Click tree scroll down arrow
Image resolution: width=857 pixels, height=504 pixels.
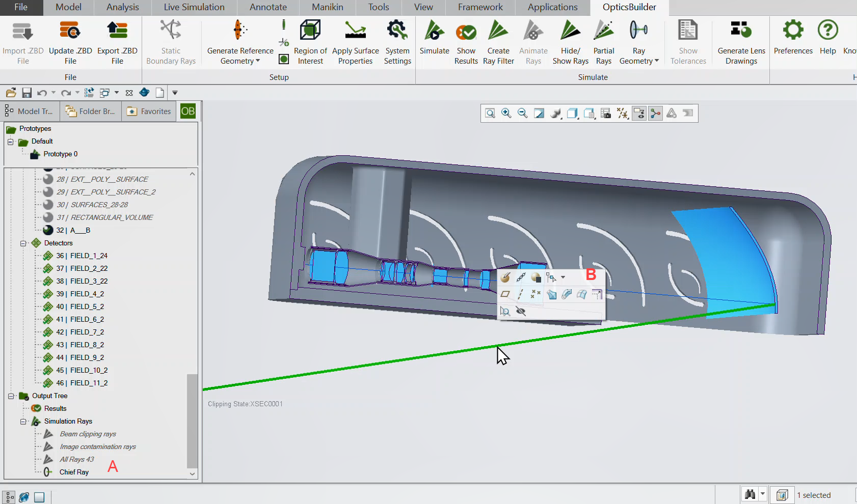coord(192,473)
